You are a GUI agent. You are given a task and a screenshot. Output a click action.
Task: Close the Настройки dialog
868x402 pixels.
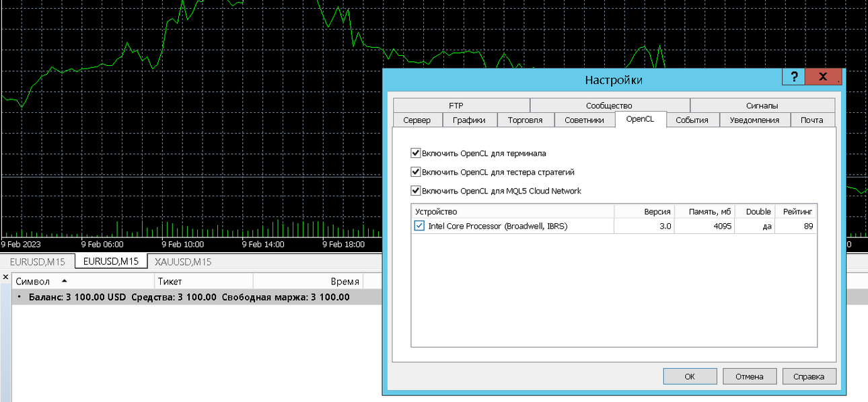click(824, 77)
